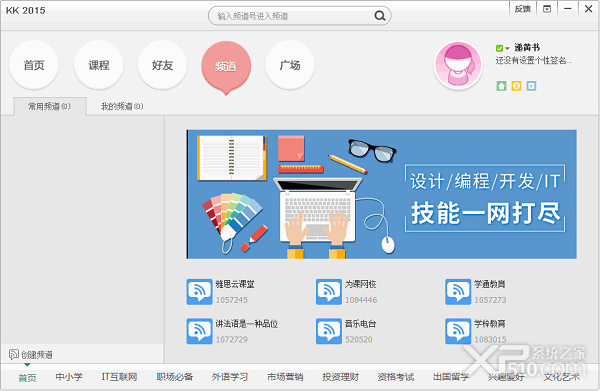Screen dimensions: 600x391
Task: Select the 投资理财 category tab
Action: [341, 377]
